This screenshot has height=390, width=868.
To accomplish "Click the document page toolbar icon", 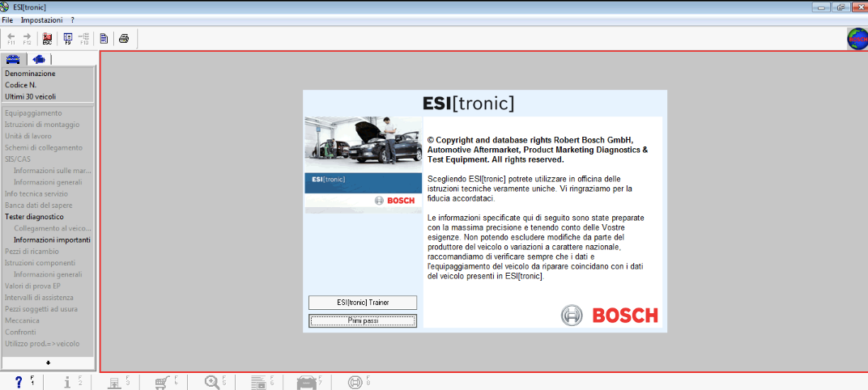I will point(104,38).
